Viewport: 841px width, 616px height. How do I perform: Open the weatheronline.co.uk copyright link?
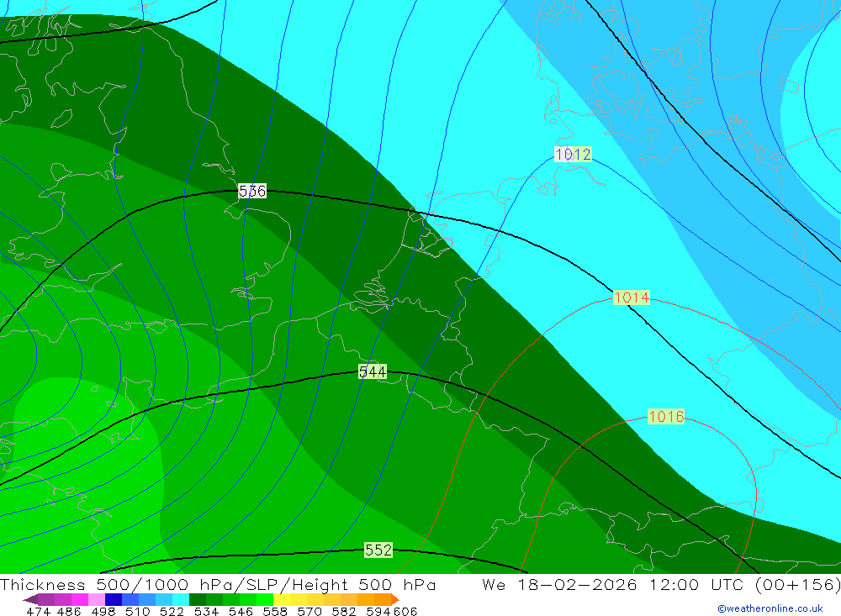(770, 608)
